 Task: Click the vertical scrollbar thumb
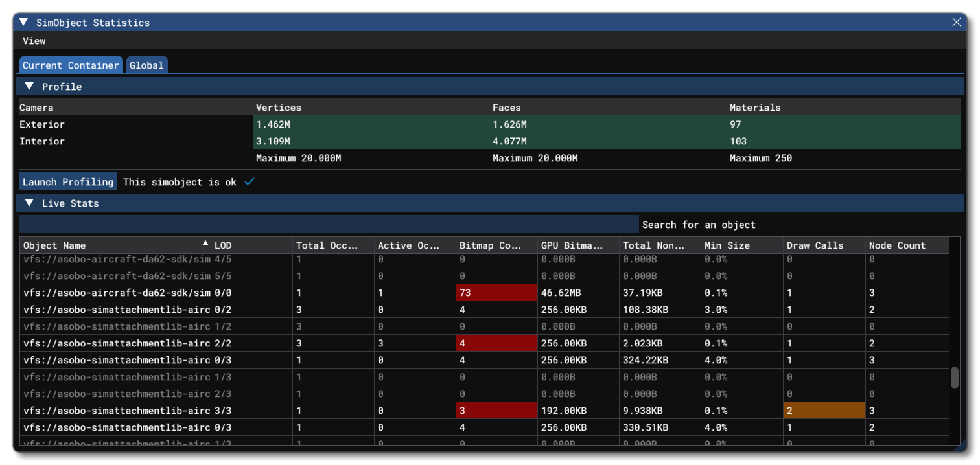click(955, 379)
